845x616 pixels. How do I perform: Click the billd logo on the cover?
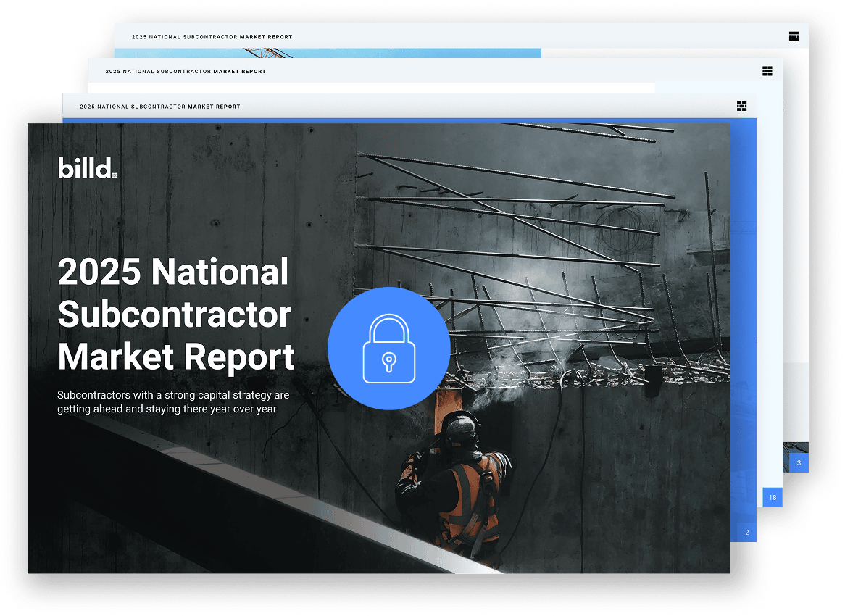click(87, 167)
